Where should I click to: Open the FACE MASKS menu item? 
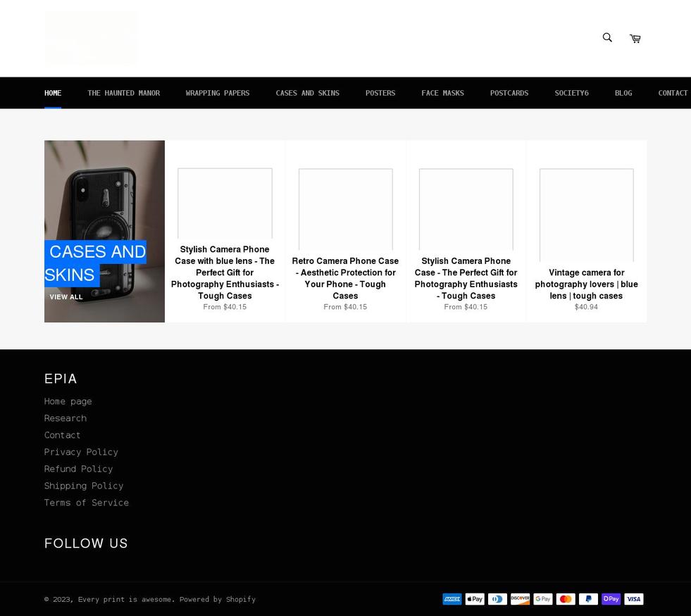pyautogui.click(x=442, y=93)
